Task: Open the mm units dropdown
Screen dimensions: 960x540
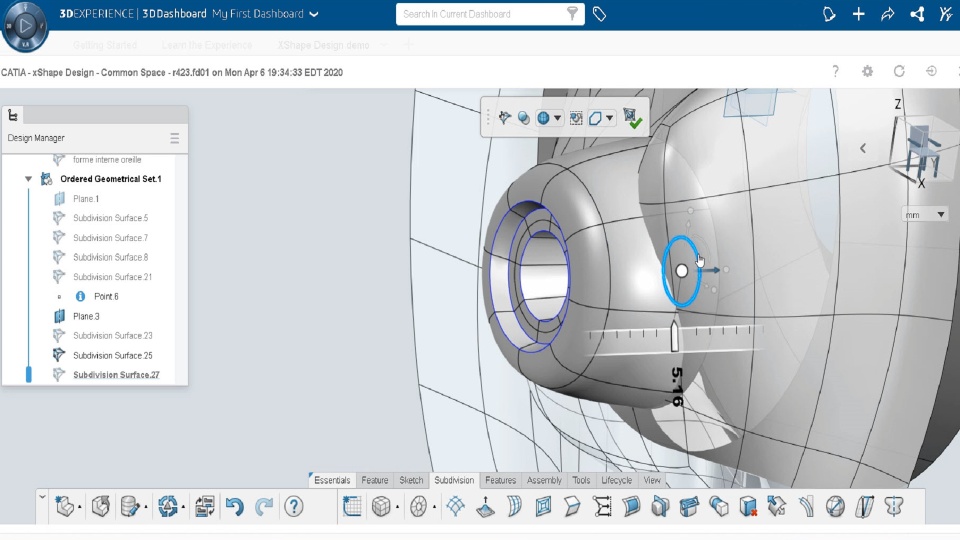Action: click(924, 214)
